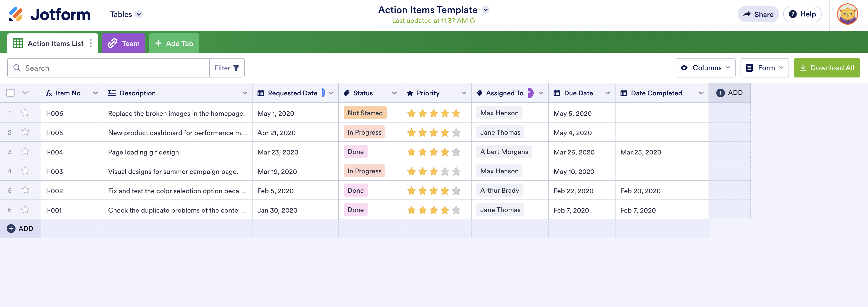Open the Columns visibility dropdown
Viewport: 868px width, 307px height.
705,68
